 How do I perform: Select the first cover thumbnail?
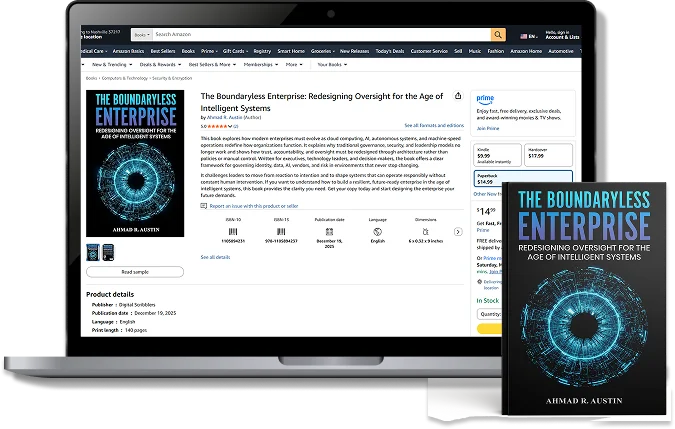tap(93, 252)
